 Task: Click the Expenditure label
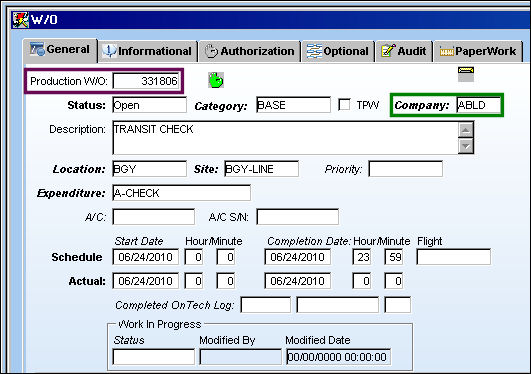(x=71, y=193)
